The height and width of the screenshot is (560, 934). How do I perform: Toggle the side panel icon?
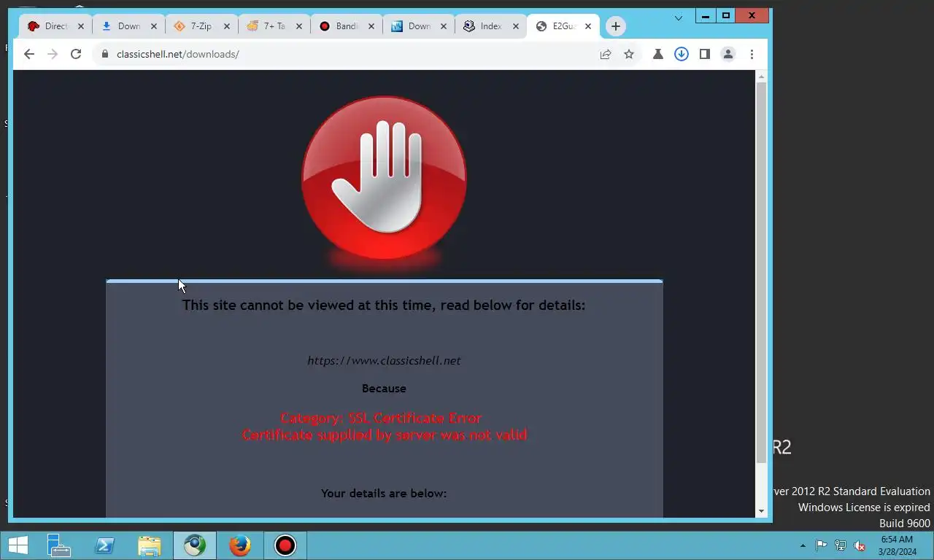(705, 54)
